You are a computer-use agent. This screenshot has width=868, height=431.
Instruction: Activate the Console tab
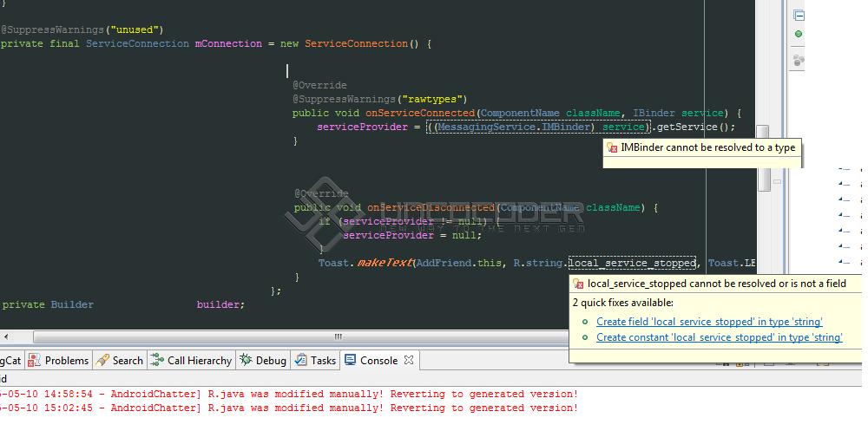tap(372, 361)
